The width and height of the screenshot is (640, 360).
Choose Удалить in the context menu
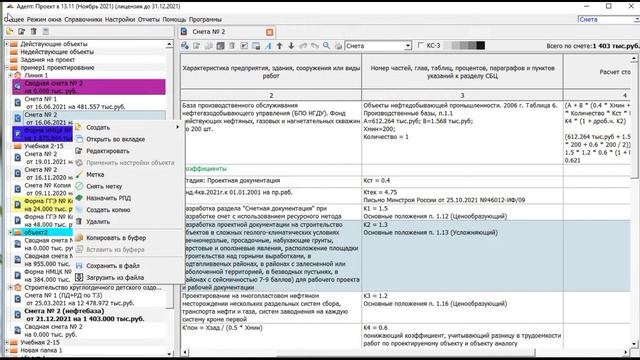click(x=128, y=222)
